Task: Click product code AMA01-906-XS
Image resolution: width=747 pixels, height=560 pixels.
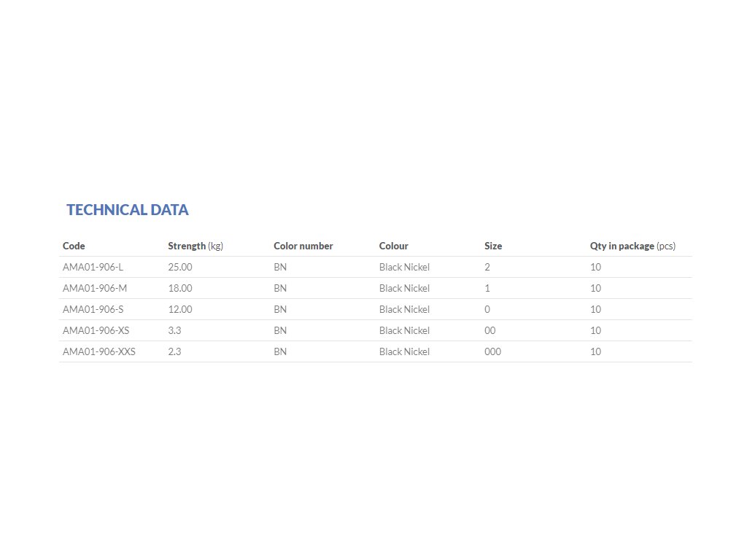Action: [96, 330]
